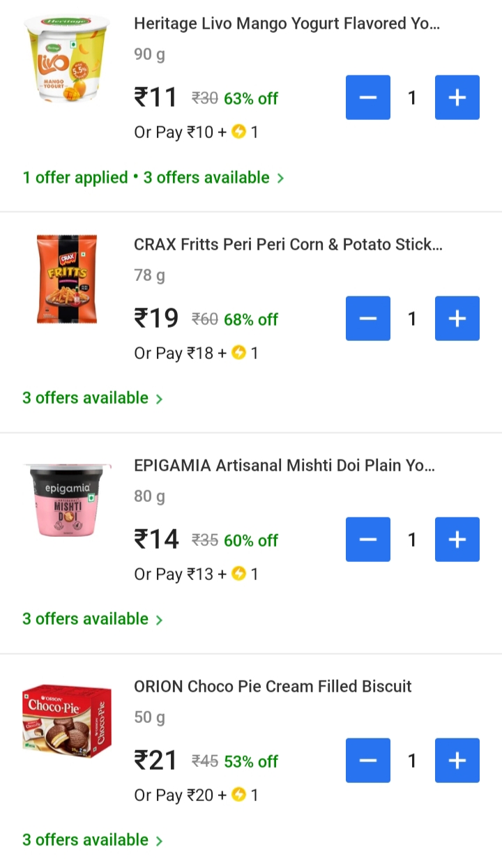Viewport: 502px width, 868px height.
Task: Open ORION Choco Pie Cream Filled Biscuit title
Action: (273, 686)
